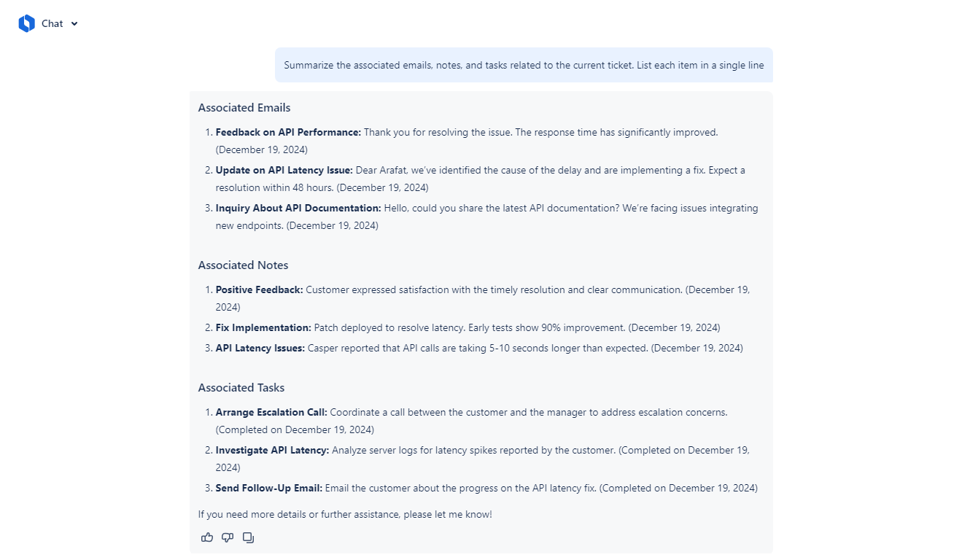This screenshot has width=962, height=560.
Task: Select the user prompt message bubble
Action: pyautogui.click(x=524, y=65)
